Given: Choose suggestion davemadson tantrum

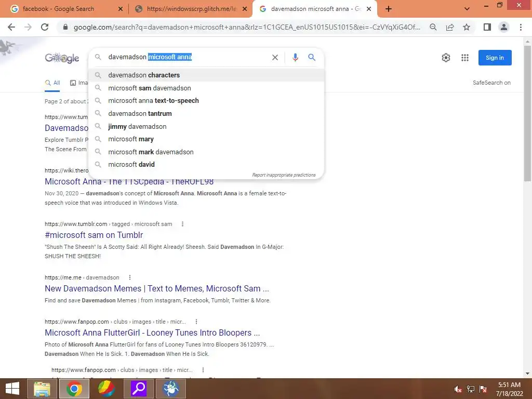Looking at the screenshot, I should [206, 114].
